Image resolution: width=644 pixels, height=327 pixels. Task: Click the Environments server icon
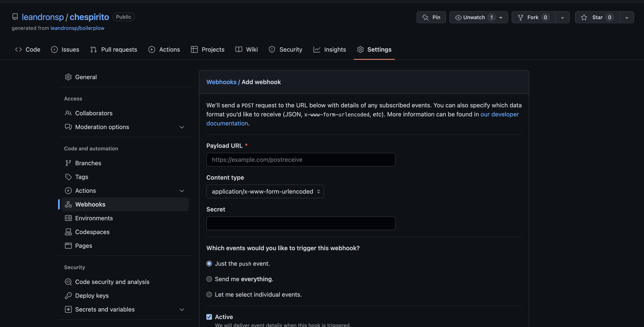(x=68, y=218)
